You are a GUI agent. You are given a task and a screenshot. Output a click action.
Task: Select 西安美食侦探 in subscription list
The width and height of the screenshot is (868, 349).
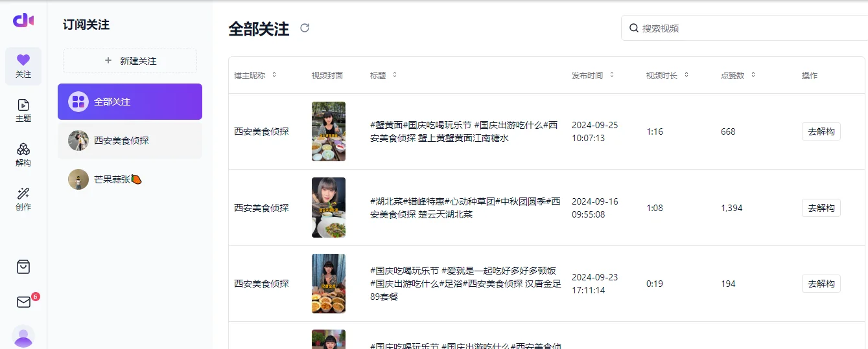(130, 141)
